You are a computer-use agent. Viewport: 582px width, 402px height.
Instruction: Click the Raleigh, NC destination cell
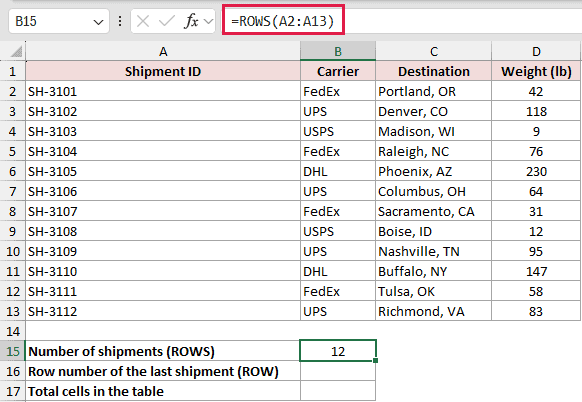pyautogui.click(x=434, y=151)
